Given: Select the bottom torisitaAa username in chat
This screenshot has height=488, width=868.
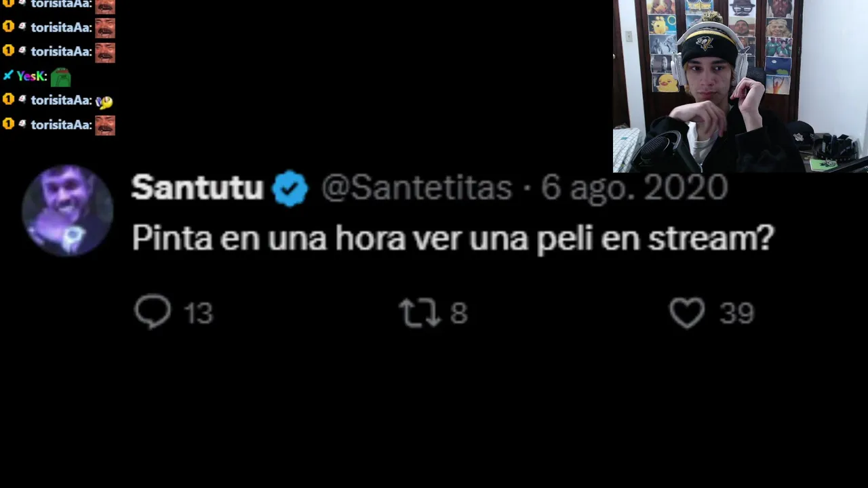Looking at the screenshot, I should pos(61,125).
